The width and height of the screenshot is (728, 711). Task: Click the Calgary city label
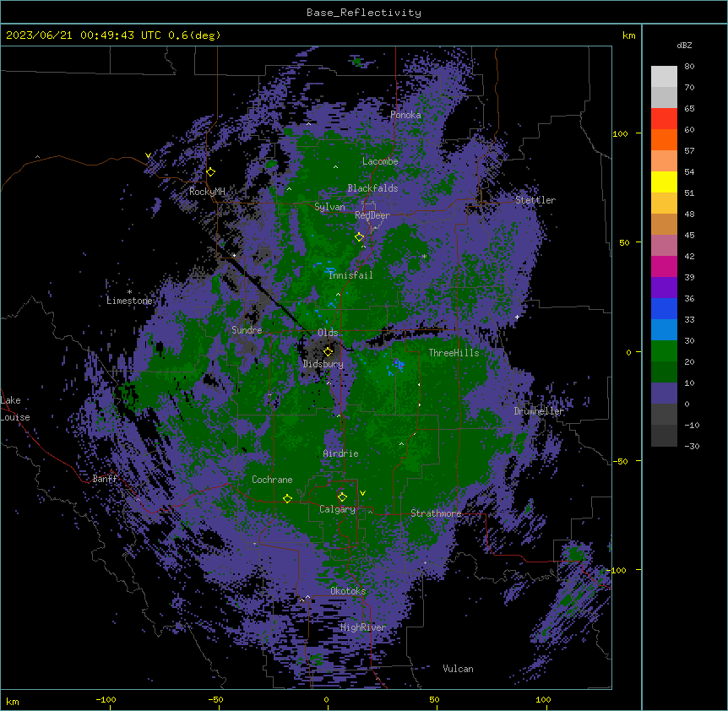[337, 509]
